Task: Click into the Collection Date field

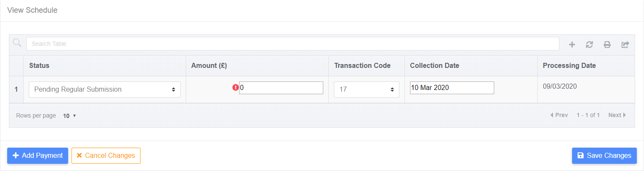Action: (452, 88)
